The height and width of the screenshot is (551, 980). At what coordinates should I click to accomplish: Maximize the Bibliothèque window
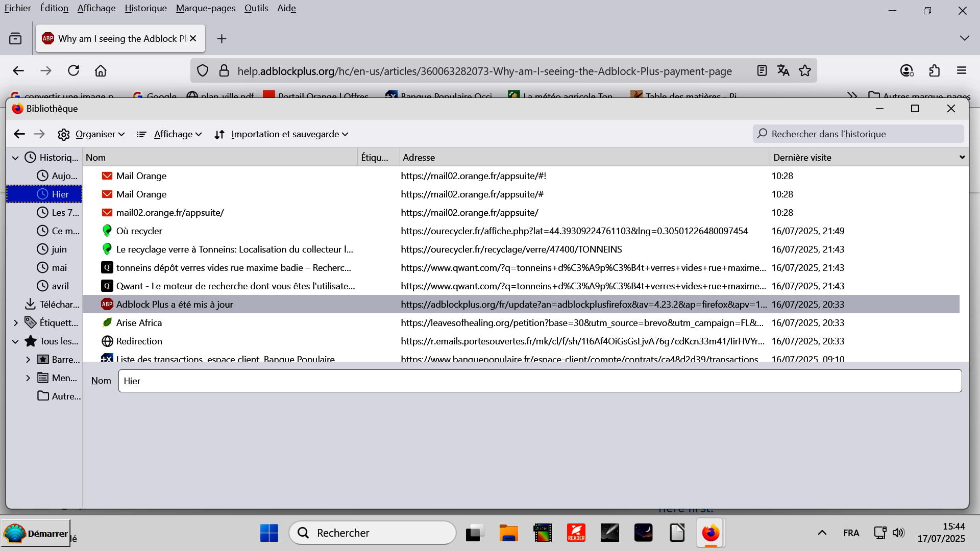pyautogui.click(x=915, y=109)
